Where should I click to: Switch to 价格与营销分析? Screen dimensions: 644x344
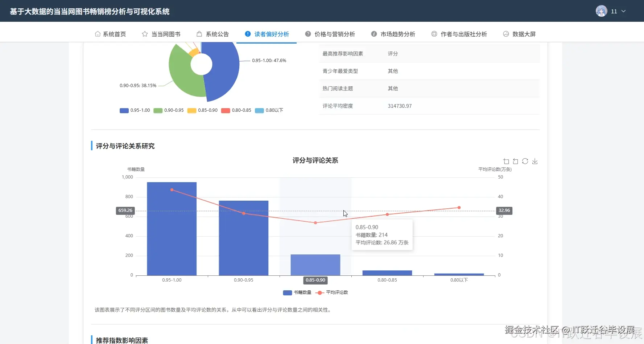coord(330,34)
